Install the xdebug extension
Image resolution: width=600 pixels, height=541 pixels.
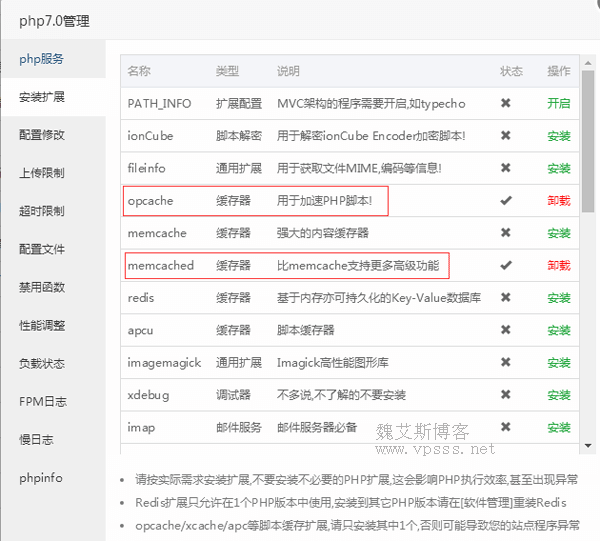(x=559, y=395)
